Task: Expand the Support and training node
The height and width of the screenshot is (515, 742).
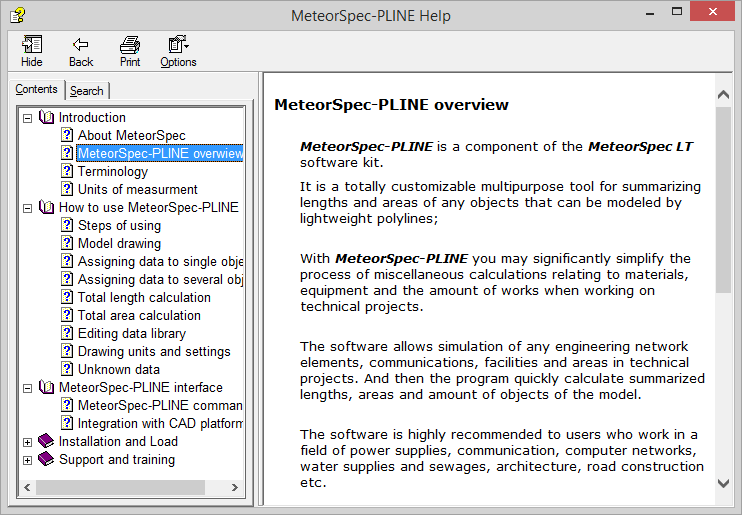Action: pyautogui.click(x=27, y=460)
